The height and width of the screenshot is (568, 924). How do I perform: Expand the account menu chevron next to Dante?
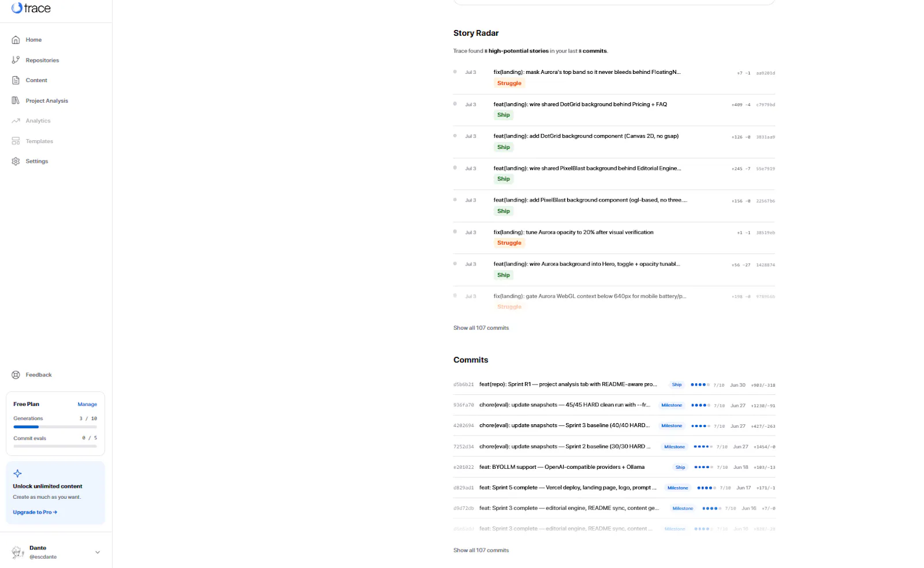pyautogui.click(x=98, y=552)
